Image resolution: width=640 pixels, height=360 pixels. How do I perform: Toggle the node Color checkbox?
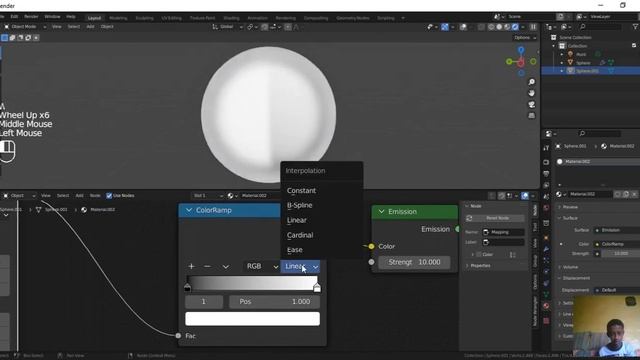point(479,255)
